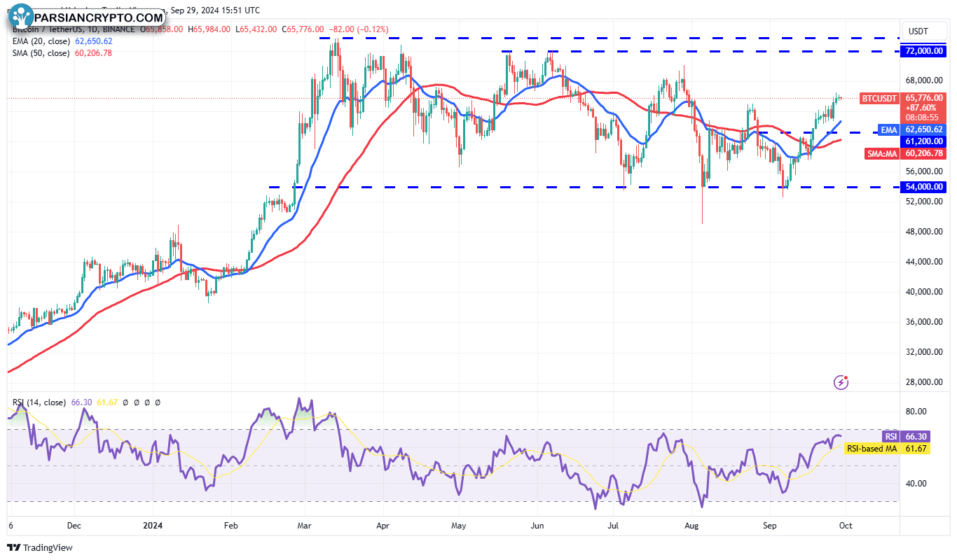The width and height of the screenshot is (957, 560).
Task: Click the SMA legend value 60,206.78
Action: 92,53
